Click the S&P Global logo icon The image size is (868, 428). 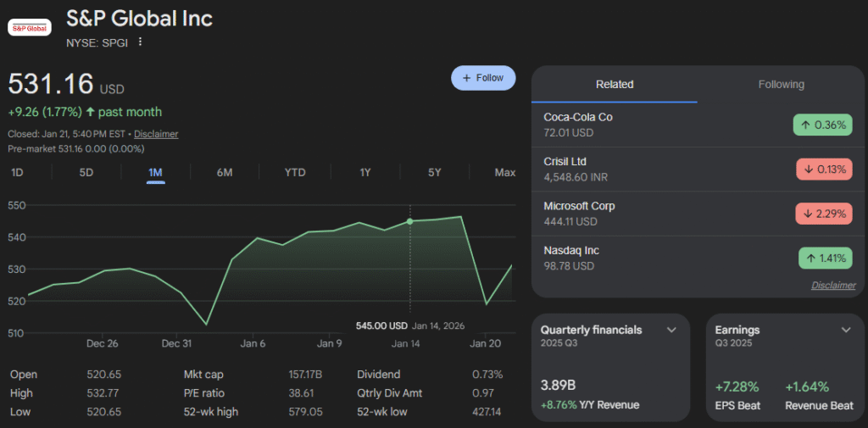(29, 27)
